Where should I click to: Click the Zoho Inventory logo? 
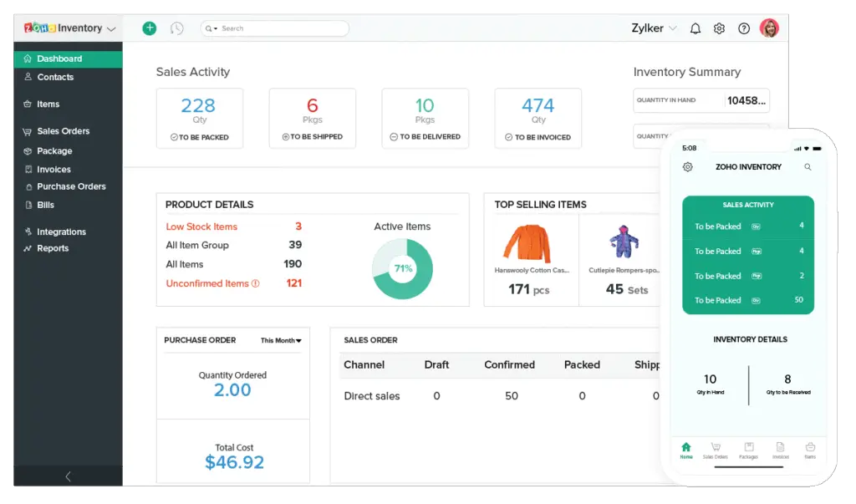pos(63,28)
